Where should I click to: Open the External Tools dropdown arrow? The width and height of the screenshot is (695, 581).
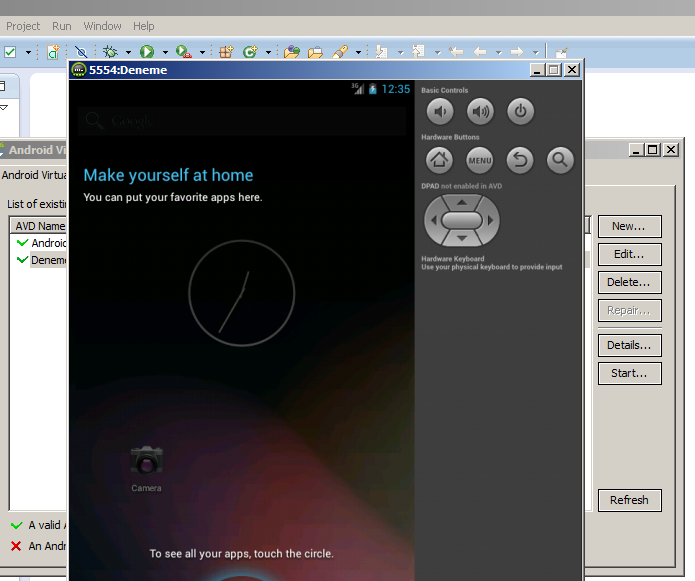(202, 52)
